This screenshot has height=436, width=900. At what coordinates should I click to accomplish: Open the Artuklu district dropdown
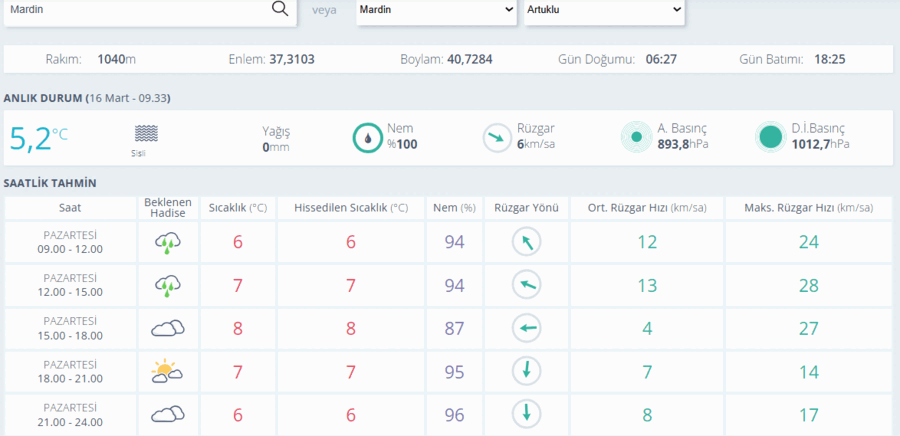(604, 10)
